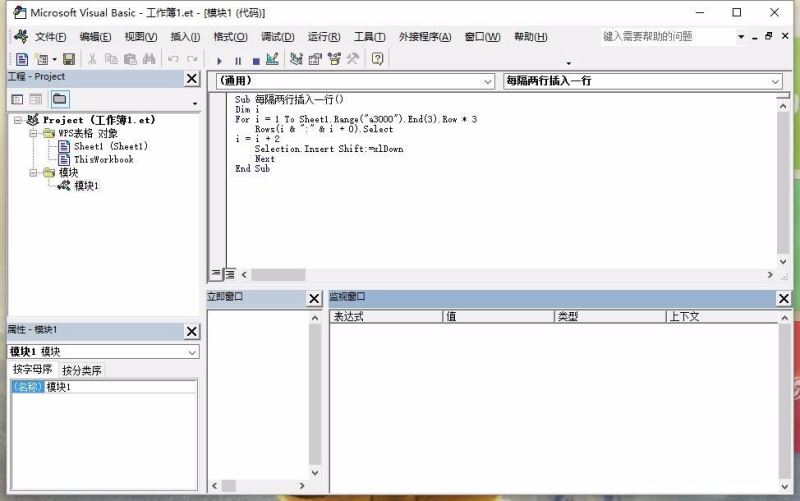Click the code window horizontal scrollbar thumb
Screen dimensions: 800x501
tap(279, 274)
